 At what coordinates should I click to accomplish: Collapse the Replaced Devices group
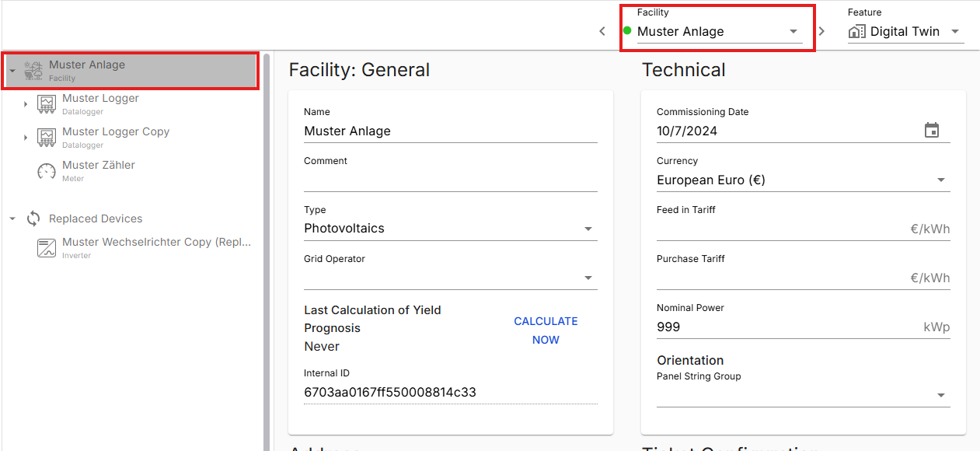pos(12,219)
